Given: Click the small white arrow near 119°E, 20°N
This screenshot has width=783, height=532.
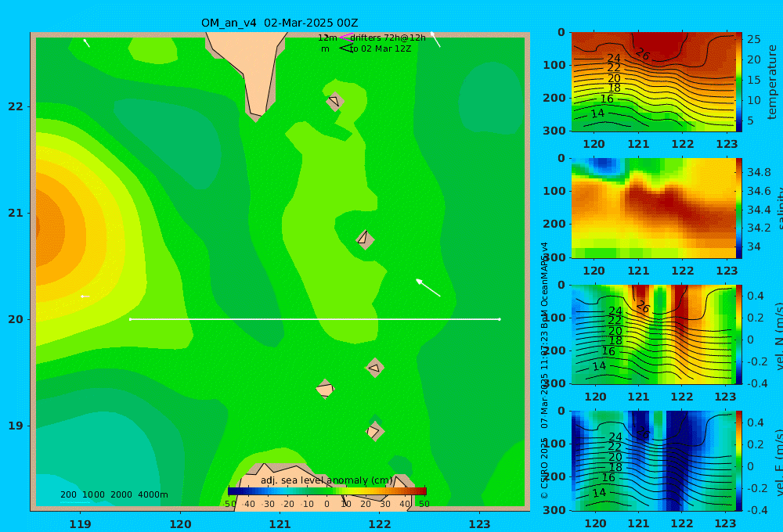Looking at the screenshot, I should pyautogui.click(x=85, y=297).
